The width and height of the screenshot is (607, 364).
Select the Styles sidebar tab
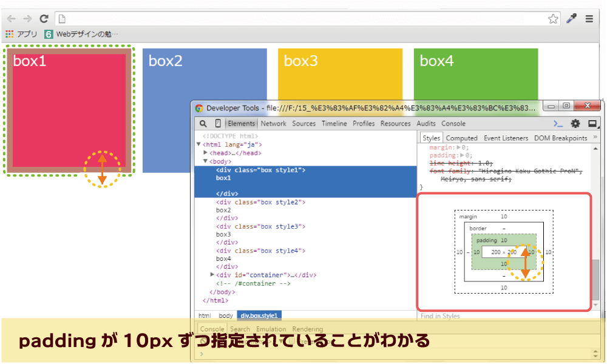[x=431, y=138]
